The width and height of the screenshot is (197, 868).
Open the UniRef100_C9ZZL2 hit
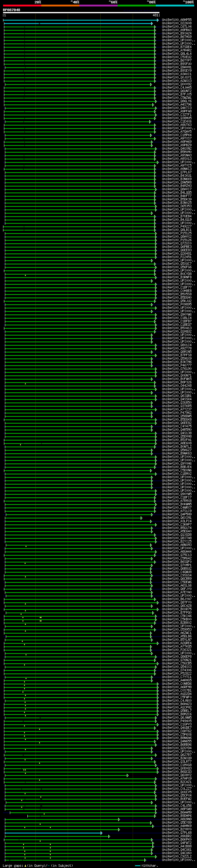point(177,856)
